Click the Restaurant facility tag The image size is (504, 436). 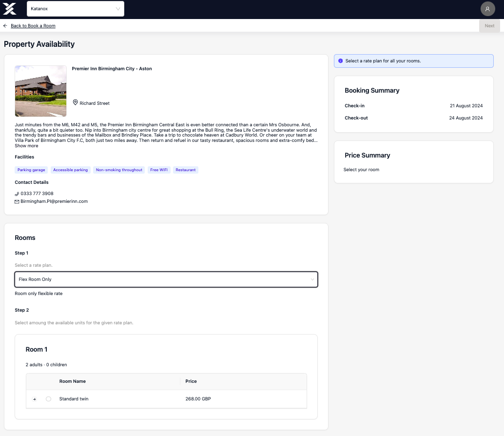coord(185,170)
